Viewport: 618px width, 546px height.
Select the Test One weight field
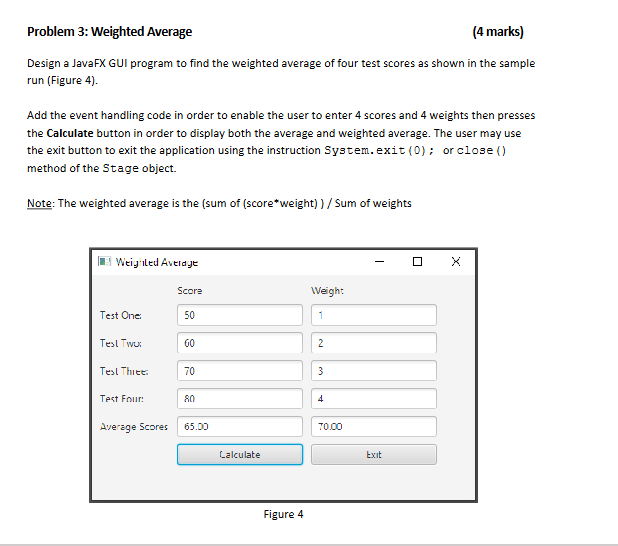(x=374, y=315)
